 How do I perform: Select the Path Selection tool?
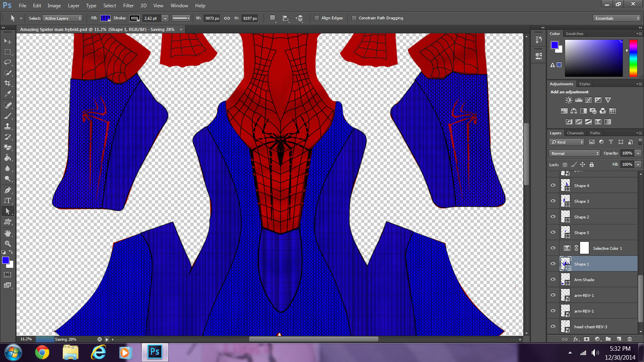click(8, 211)
